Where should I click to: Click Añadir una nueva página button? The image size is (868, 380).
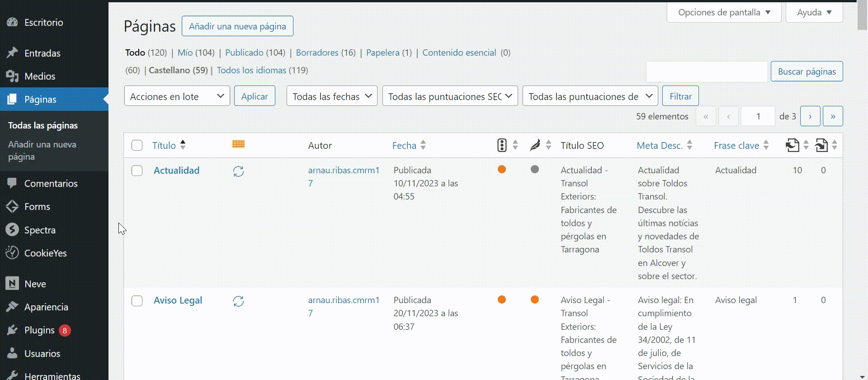tap(237, 26)
